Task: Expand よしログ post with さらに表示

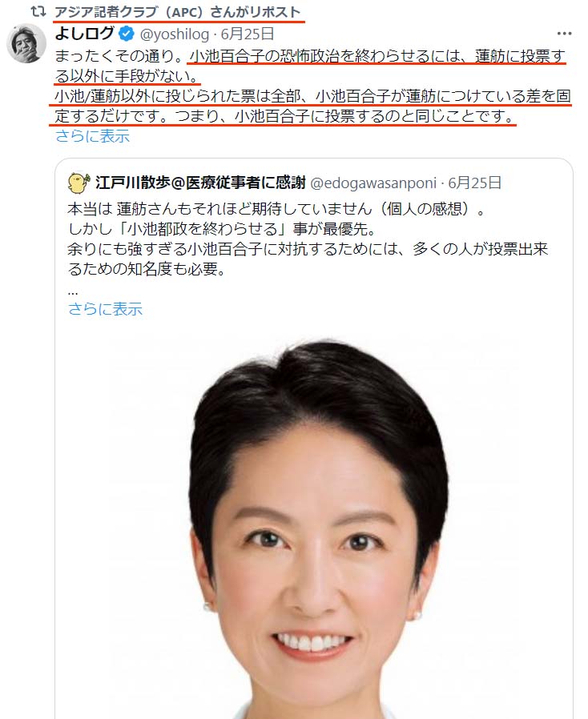Action: pyautogui.click(x=92, y=136)
